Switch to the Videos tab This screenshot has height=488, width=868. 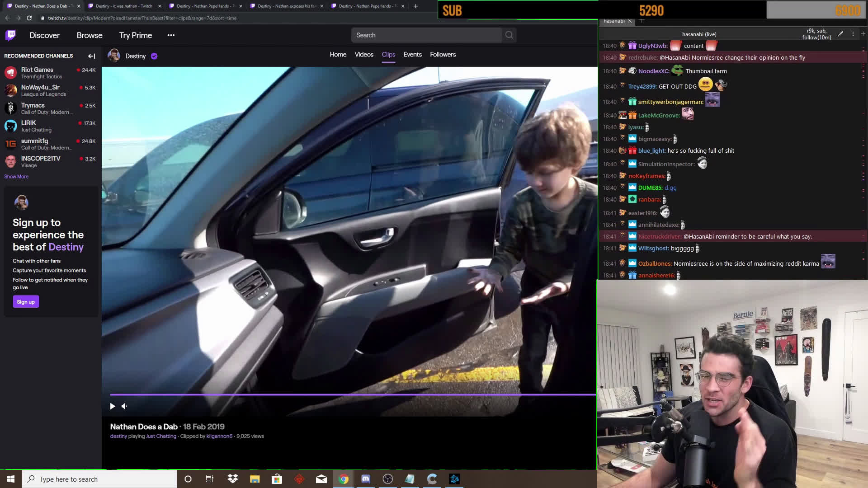[x=363, y=54]
